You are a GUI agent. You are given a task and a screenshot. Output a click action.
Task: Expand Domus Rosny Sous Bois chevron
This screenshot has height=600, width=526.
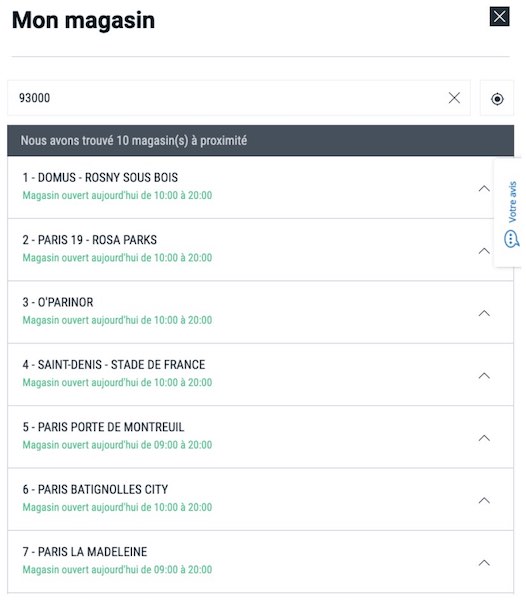click(484, 188)
